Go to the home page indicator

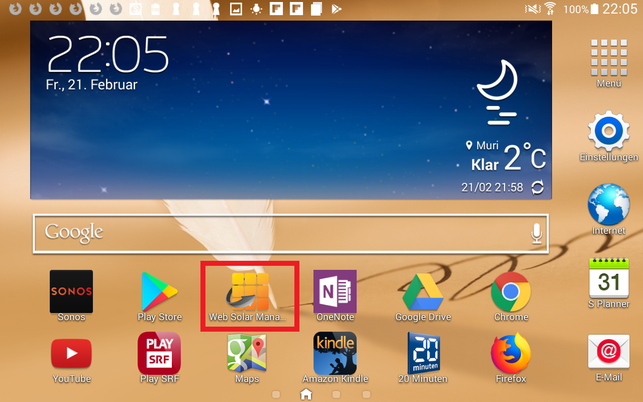(306, 394)
